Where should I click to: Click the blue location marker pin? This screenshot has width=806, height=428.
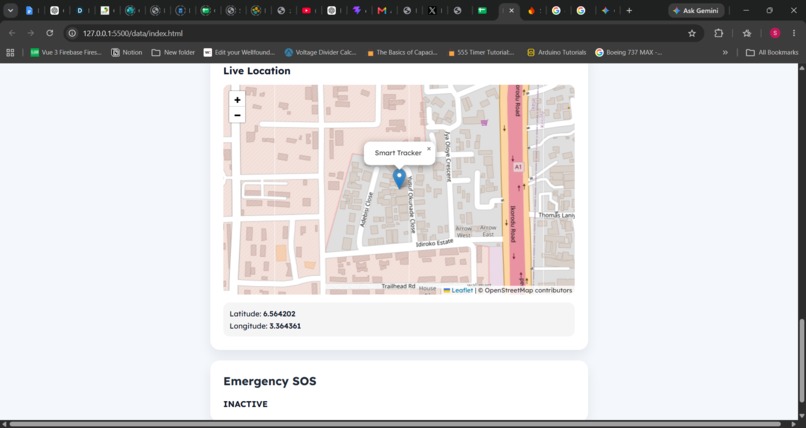(x=399, y=178)
